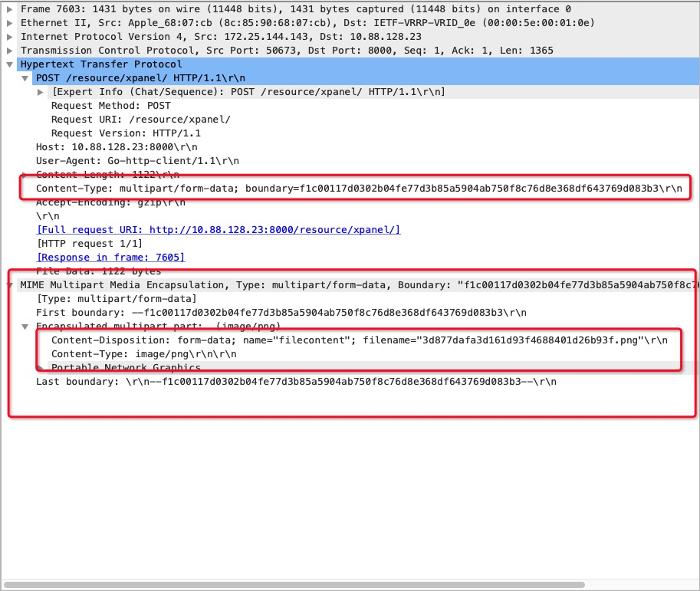Screen dimensions: 700x591
Task: Open the Full request URI link
Action: [218, 230]
